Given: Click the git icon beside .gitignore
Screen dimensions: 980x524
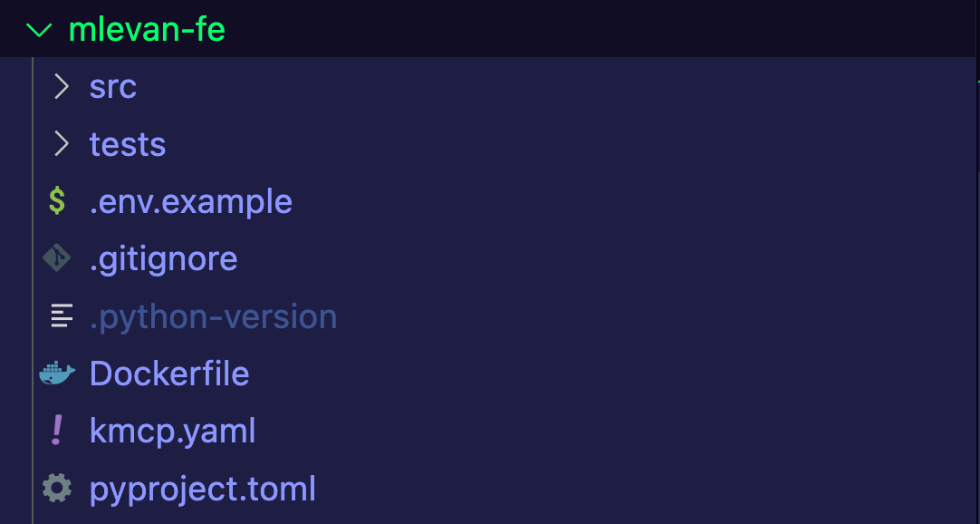Looking at the screenshot, I should coord(57,258).
